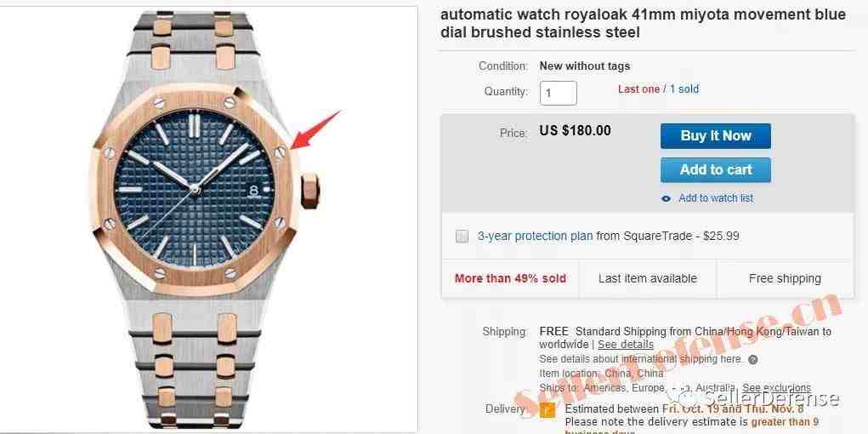Image resolution: width=868 pixels, height=434 pixels.
Task: Open the See exclusions link
Action: click(776, 387)
